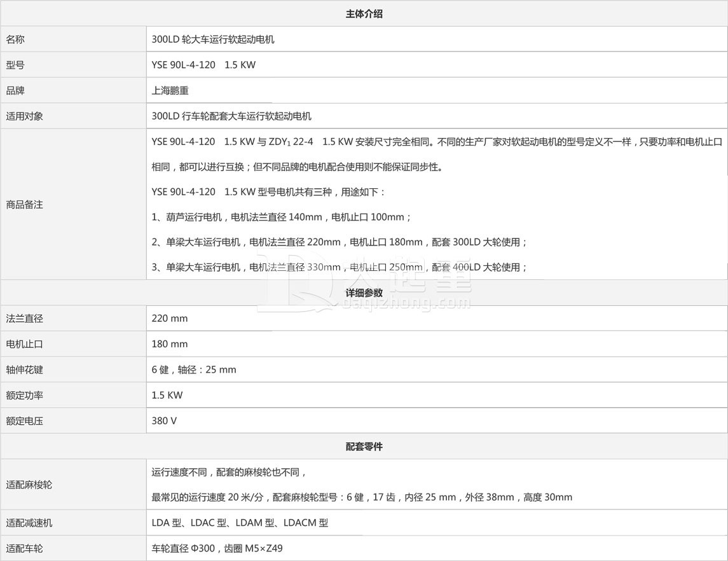Click the line 最常见的运行速度 20 米/分
The image size is (728, 561).
pos(362,497)
